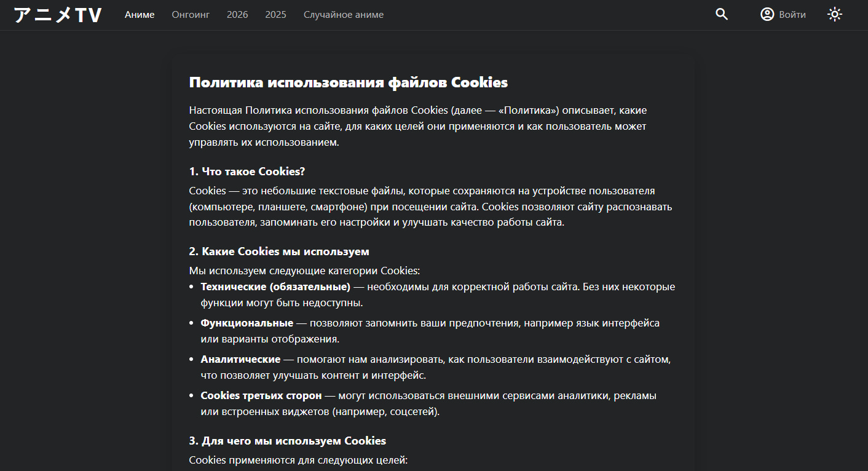
Task: Click the bold term "Аналитические"
Action: [x=240, y=359]
